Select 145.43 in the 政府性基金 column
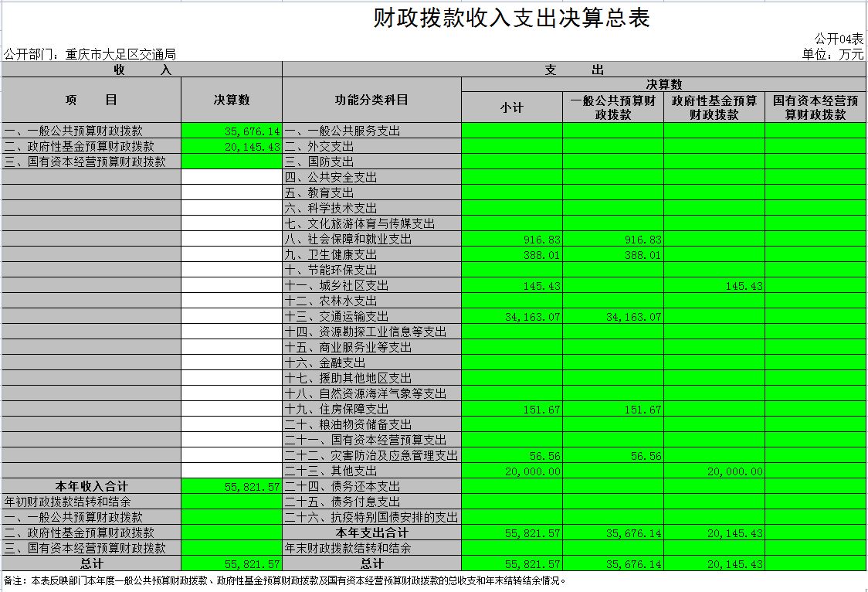The image size is (868, 592). point(714,286)
